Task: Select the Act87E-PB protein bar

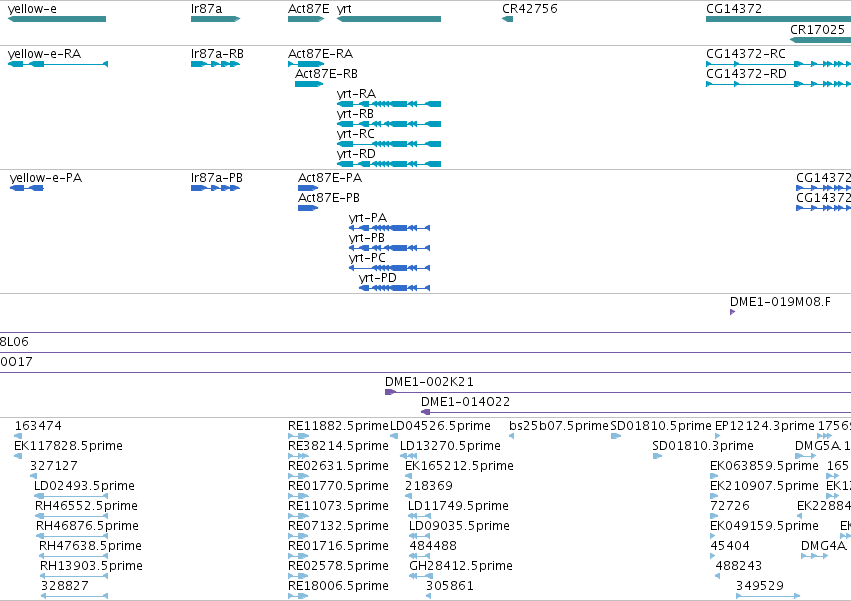Action: point(308,208)
